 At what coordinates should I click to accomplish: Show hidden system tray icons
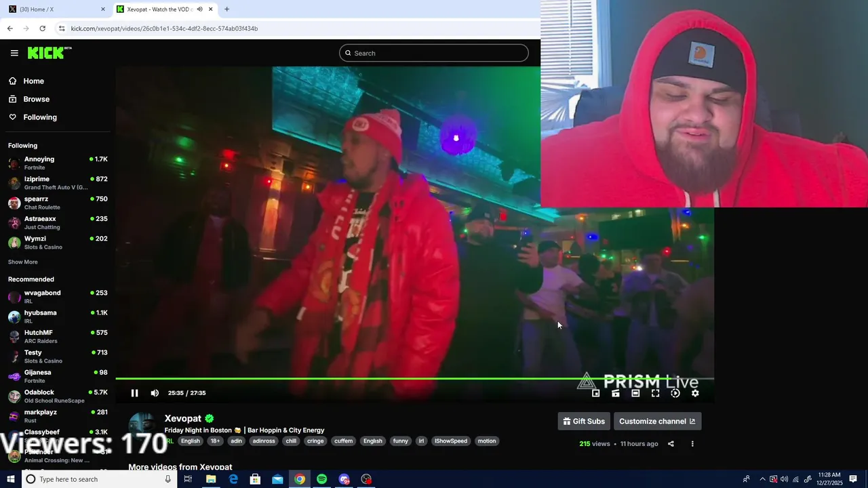[762, 479]
